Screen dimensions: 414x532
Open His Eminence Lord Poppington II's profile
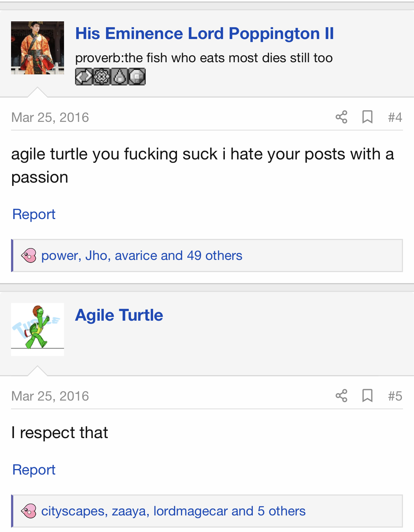tap(204, 34)
